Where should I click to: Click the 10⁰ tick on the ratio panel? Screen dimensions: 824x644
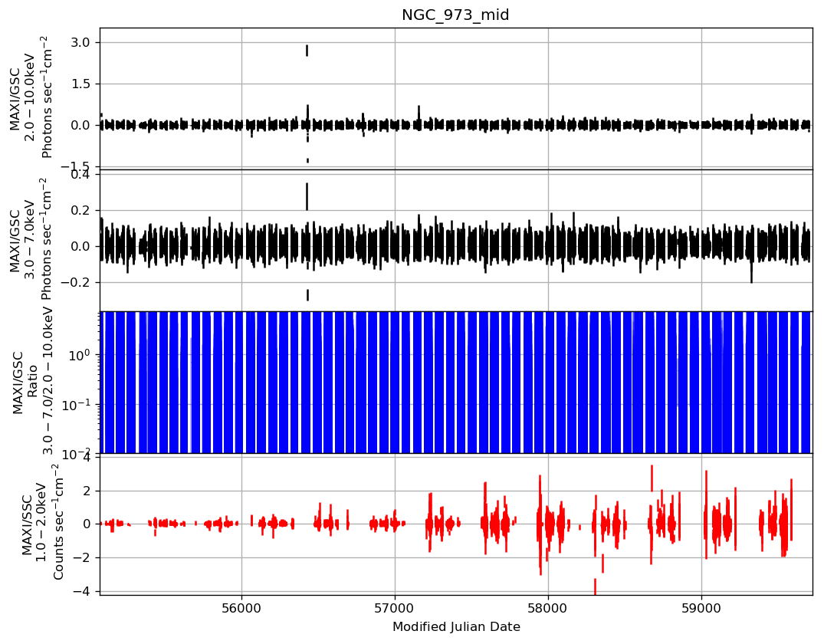coord(80,355)
